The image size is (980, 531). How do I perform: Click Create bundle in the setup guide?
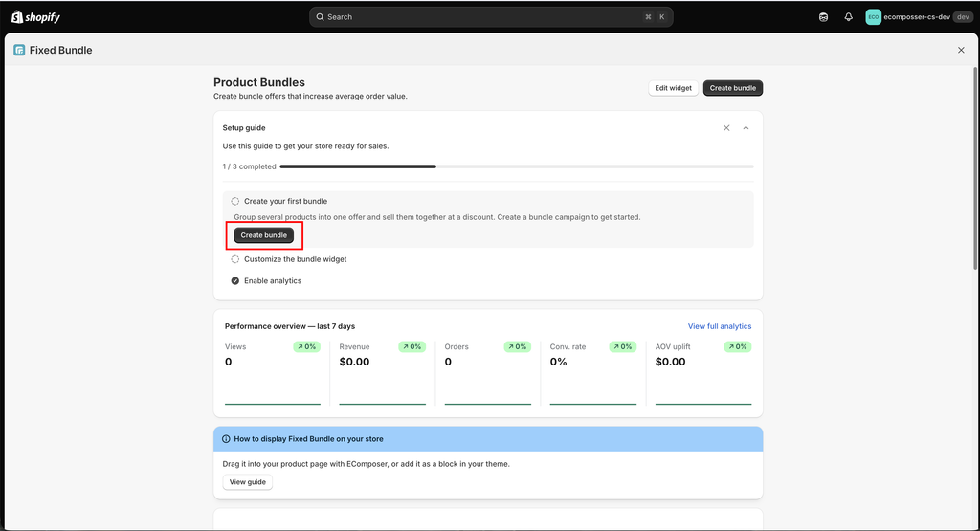click(264, 235)
